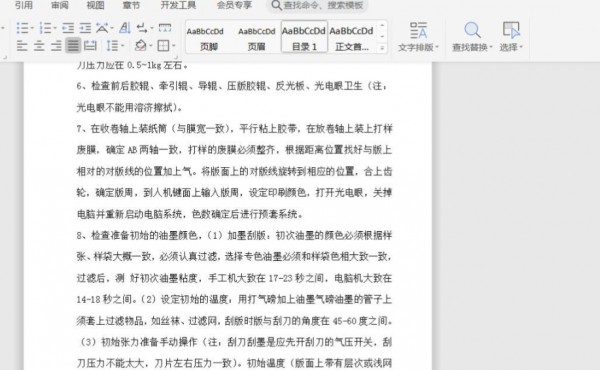The width and height of the screenshot is (600, 370).
Task: Expand the paragraph marks dropdown arrow
Action: click(x=152, y=28)
